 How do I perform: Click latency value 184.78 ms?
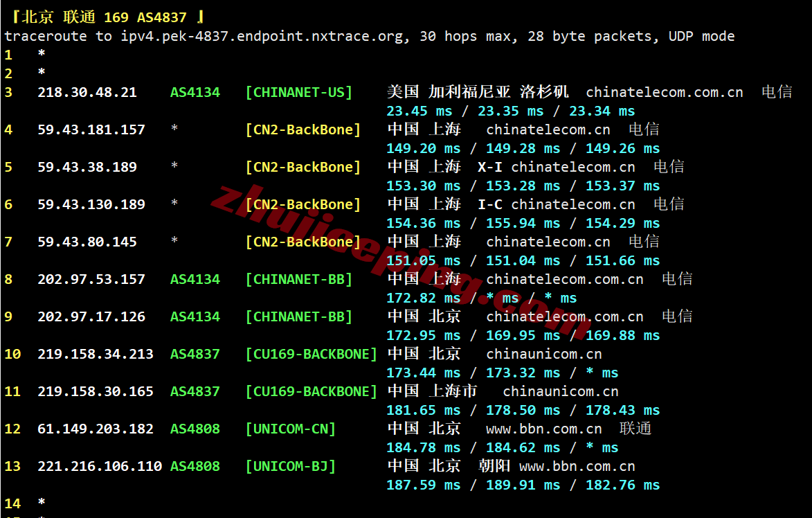click(423, 447)
